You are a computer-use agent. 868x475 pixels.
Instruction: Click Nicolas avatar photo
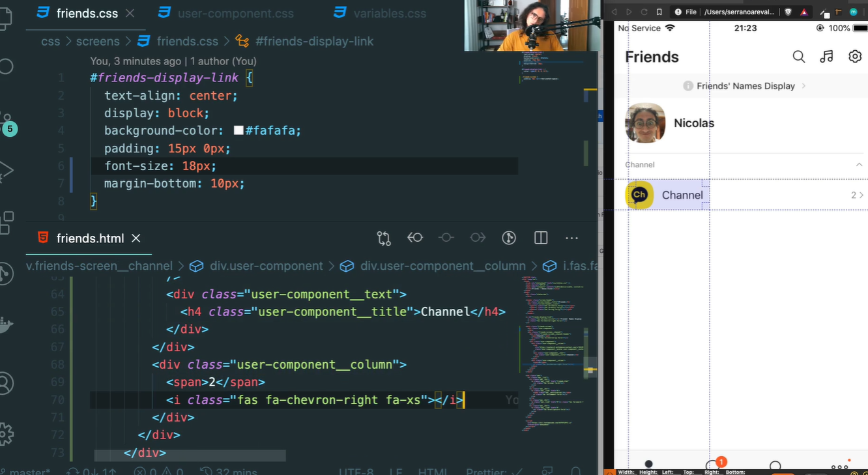645,123
